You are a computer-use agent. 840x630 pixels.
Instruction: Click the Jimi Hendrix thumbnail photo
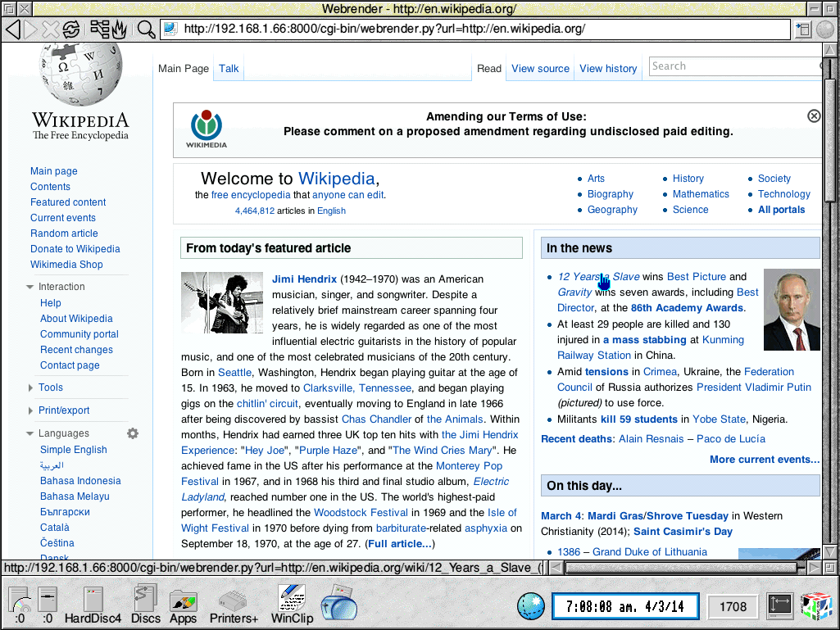222,302
